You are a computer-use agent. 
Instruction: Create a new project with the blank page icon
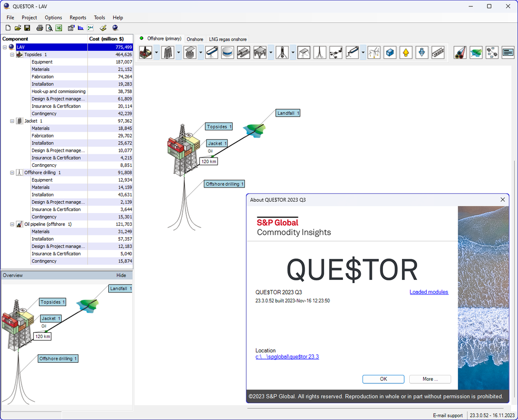pyautogui.click(x=8, y=28)
